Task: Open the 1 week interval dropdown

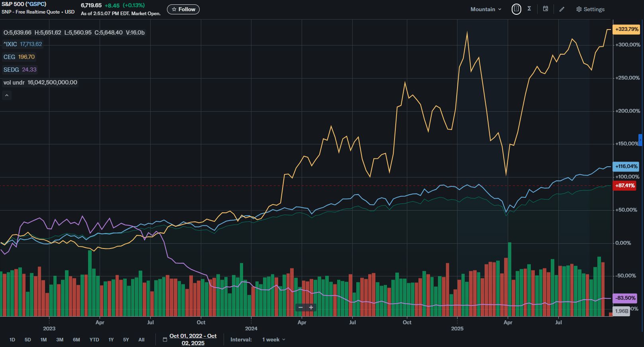Action: point(273,339)
